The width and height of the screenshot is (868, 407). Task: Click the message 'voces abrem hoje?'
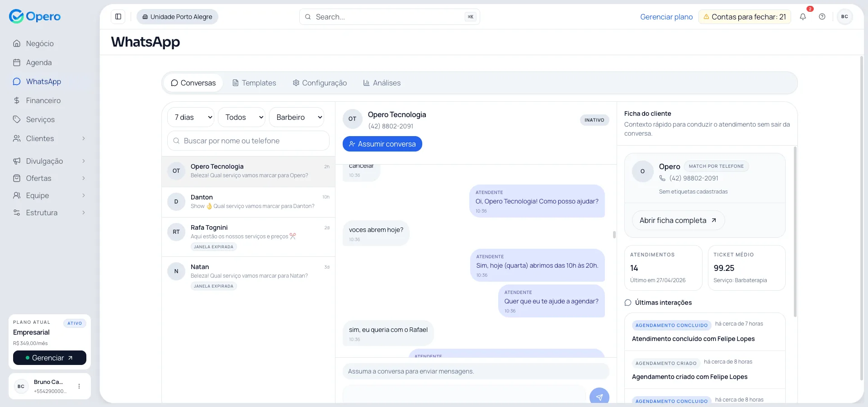[376, 233]
